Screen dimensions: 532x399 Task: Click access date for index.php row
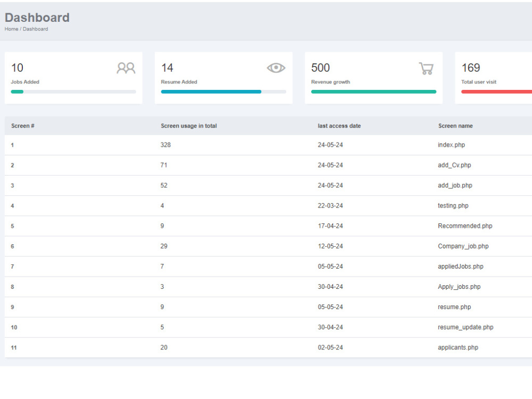tap(330, 145)
